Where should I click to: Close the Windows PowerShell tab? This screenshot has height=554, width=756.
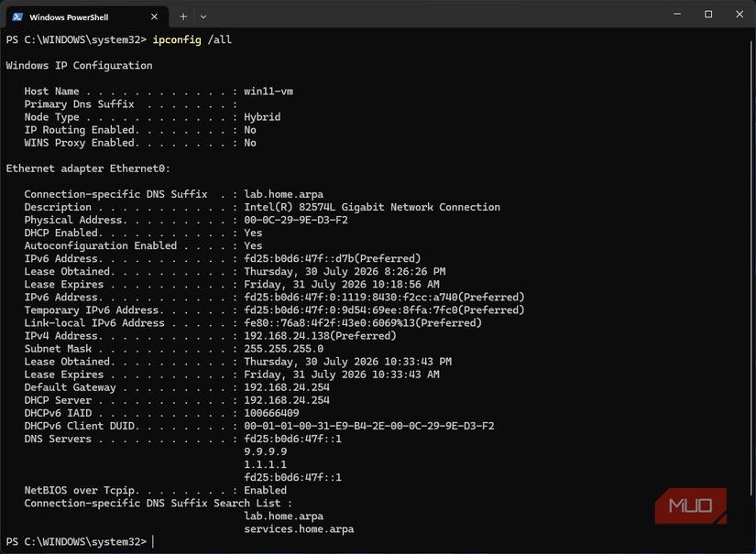pyautogui.click(x=154, y=16)
